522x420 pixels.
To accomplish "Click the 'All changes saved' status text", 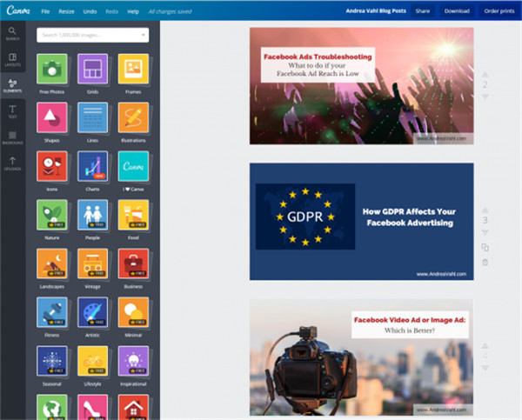I will pyautogui.click(x=171, y=11).
